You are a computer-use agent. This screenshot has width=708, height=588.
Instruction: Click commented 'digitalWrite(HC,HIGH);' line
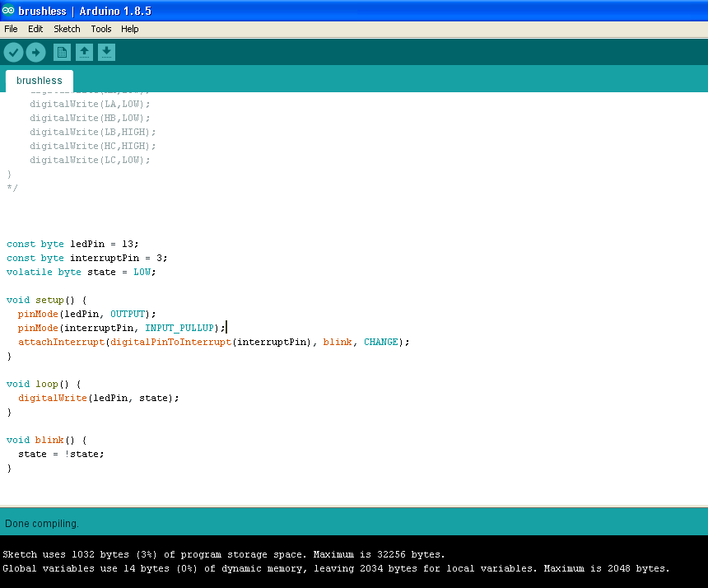92,146
